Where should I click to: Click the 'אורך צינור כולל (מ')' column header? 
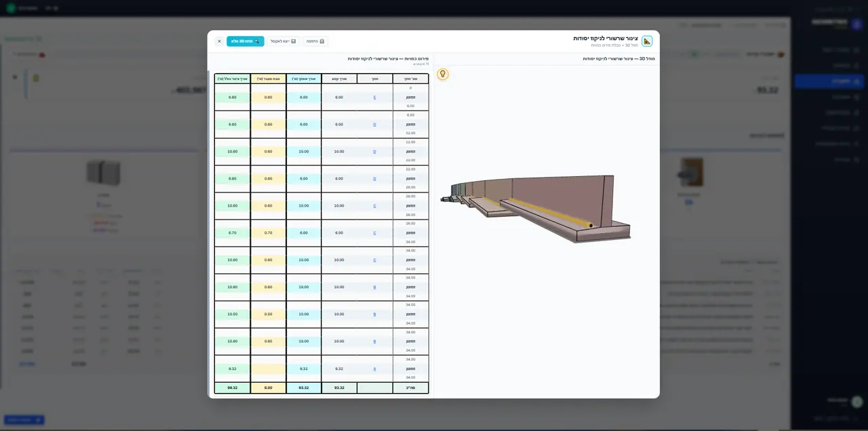click(233, 79)
